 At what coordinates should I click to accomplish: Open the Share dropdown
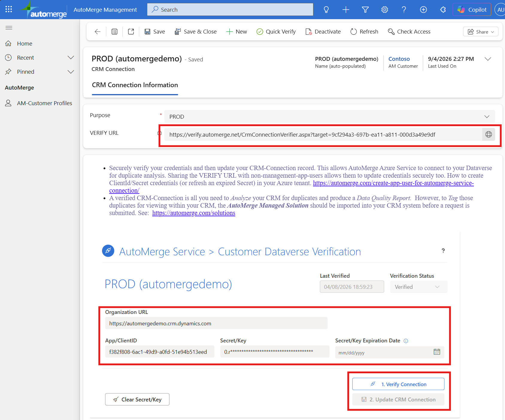point(481,32)
